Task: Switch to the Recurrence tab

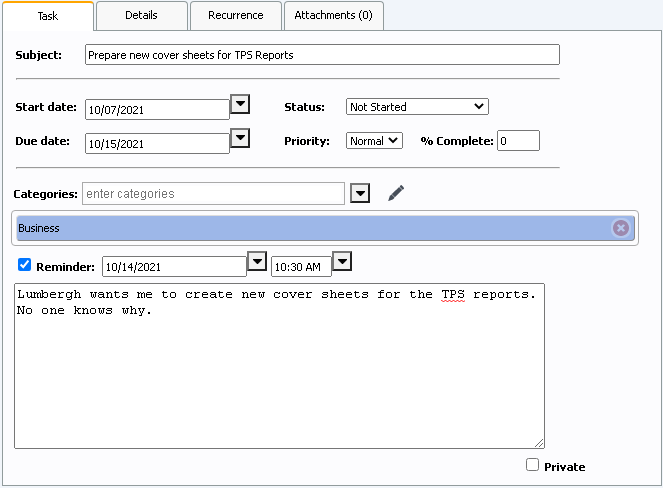Action: (235, 16)
